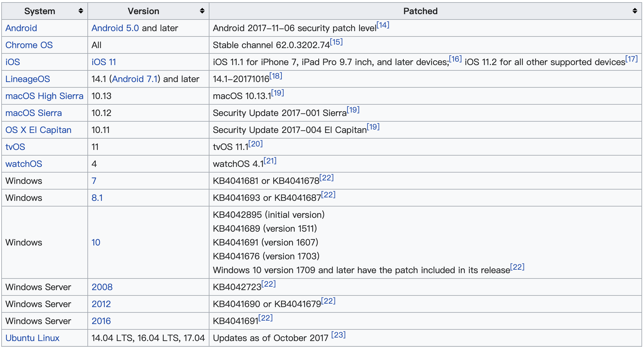Sort table by Version column arrows
Viewport: 644px width, 347px height.
coord(202,11)
